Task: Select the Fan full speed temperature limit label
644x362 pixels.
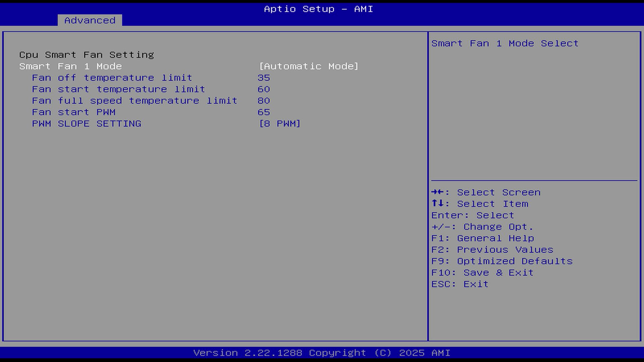Action: click(x=135, y=101)
